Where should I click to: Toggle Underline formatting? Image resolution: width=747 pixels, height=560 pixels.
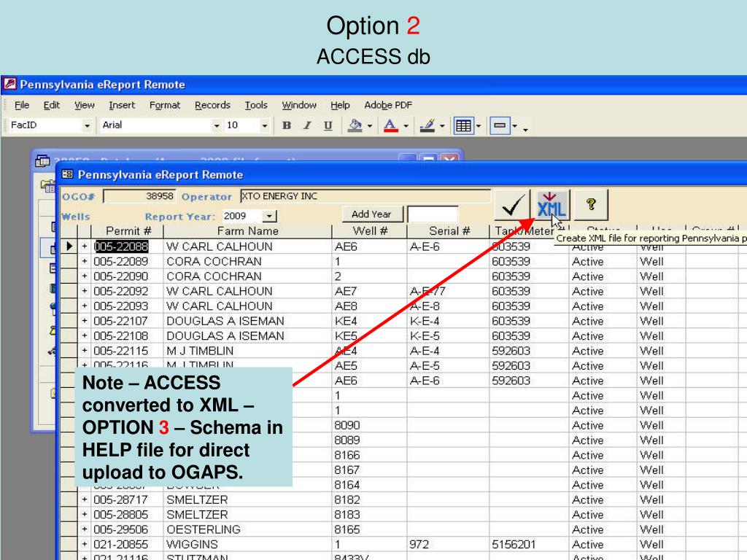pyautogui.click(x=328, y=125)
